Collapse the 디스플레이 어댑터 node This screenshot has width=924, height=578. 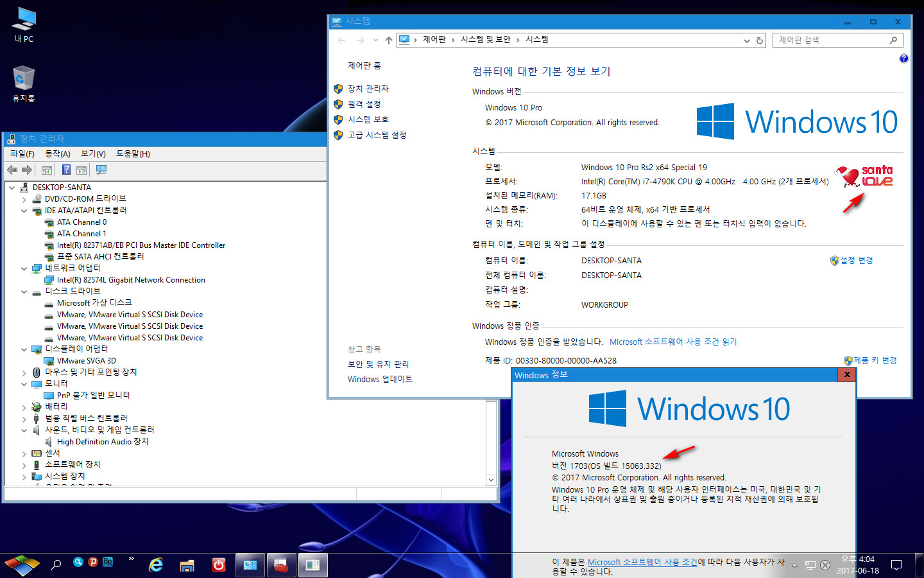tap(24, 349)
